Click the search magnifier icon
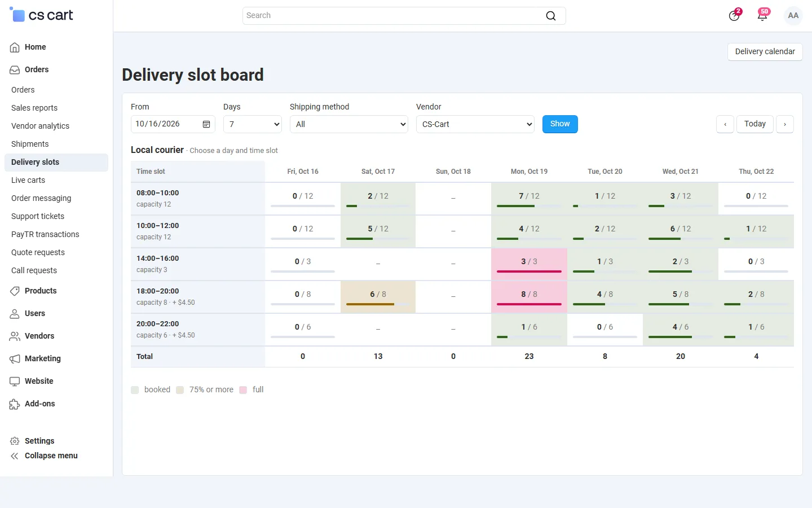Screen dimensions: 812x508 click(x=551, y=16)
